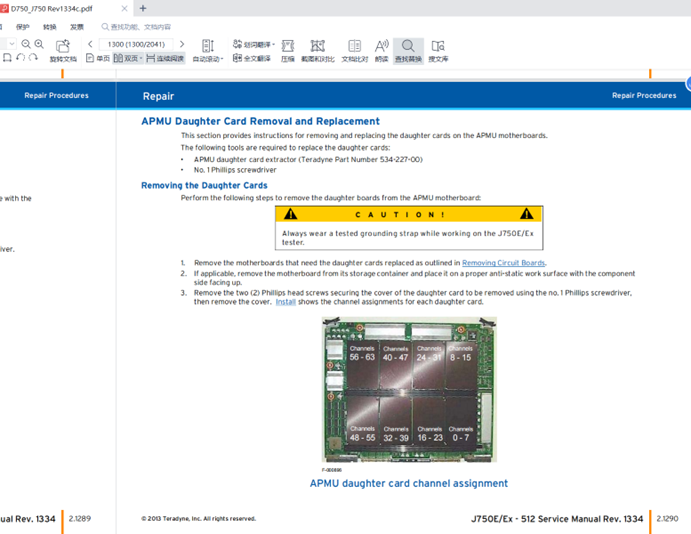
Task: Follow the Removing Circuit Boards link
Action: [x=503, y=263]
